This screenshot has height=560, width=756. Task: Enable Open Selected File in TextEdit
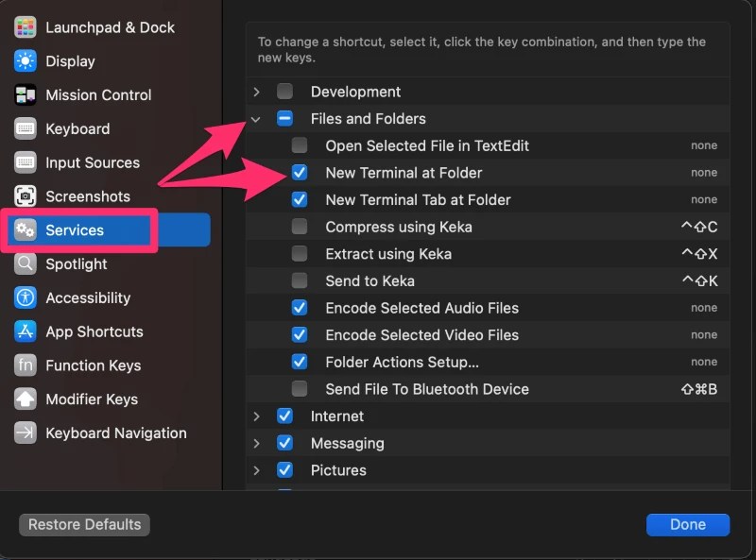(x=300, y=145)
